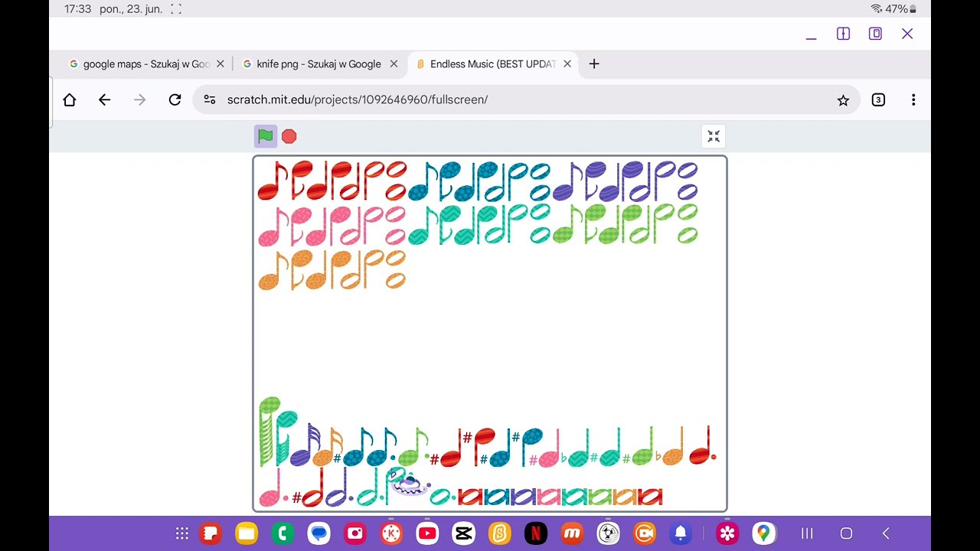Select the upper red whole note in top row
This screenshot has height=551, width=980.
[x=396, y=169]
